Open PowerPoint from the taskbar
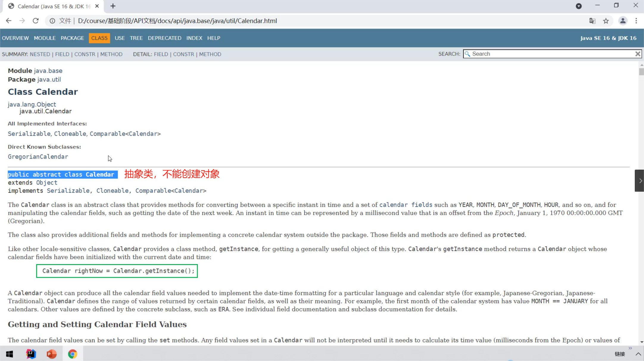644x361 pixels. [x=52, y=354]
